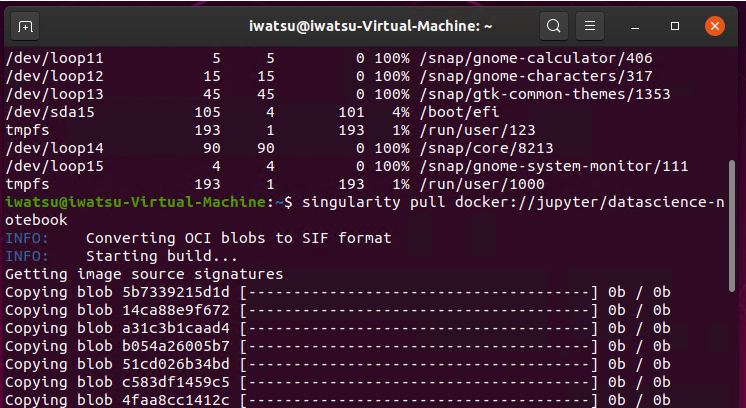Click the /snap/gtk-common-themes/1353 path
Image resolution: width=746 pixels, height=408 pixels.
pyautogui.click(x=545, y=95)
